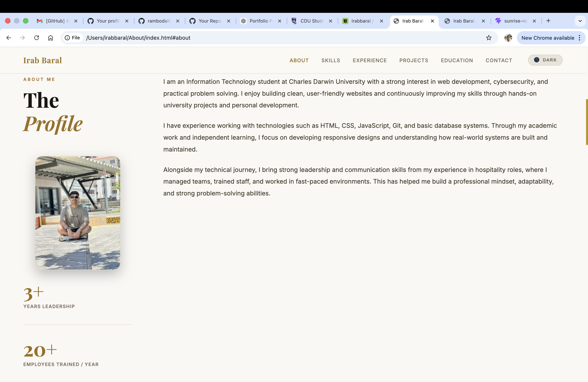Bookmark this page with star icon
This screenshot has height=382, width=588.
489,38
